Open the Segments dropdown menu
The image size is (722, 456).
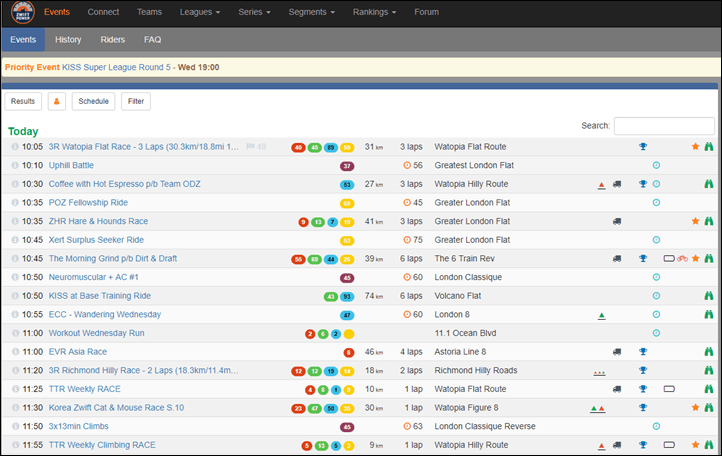point(312,12)
